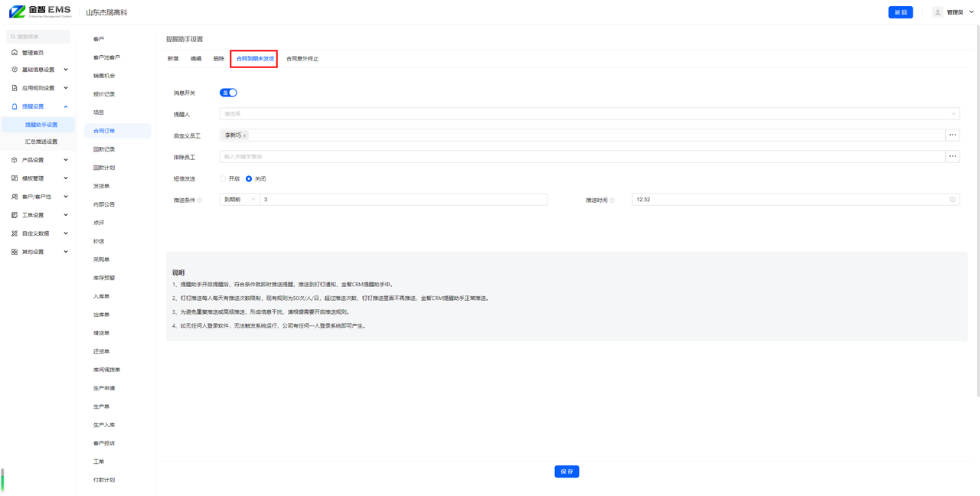Click the person icon beside 客户/客户池

(x=15, y=197)
